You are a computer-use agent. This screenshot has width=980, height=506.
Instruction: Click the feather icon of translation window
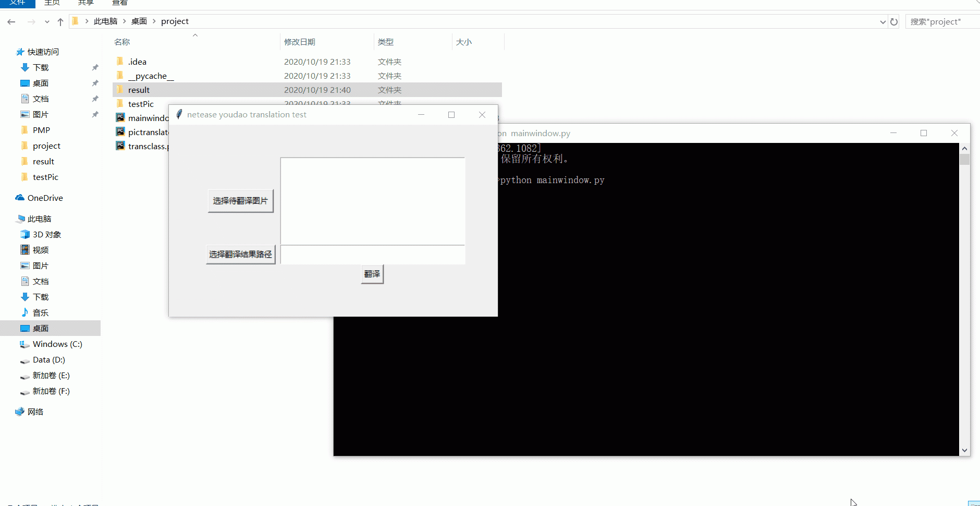click(x=179, y=114)
